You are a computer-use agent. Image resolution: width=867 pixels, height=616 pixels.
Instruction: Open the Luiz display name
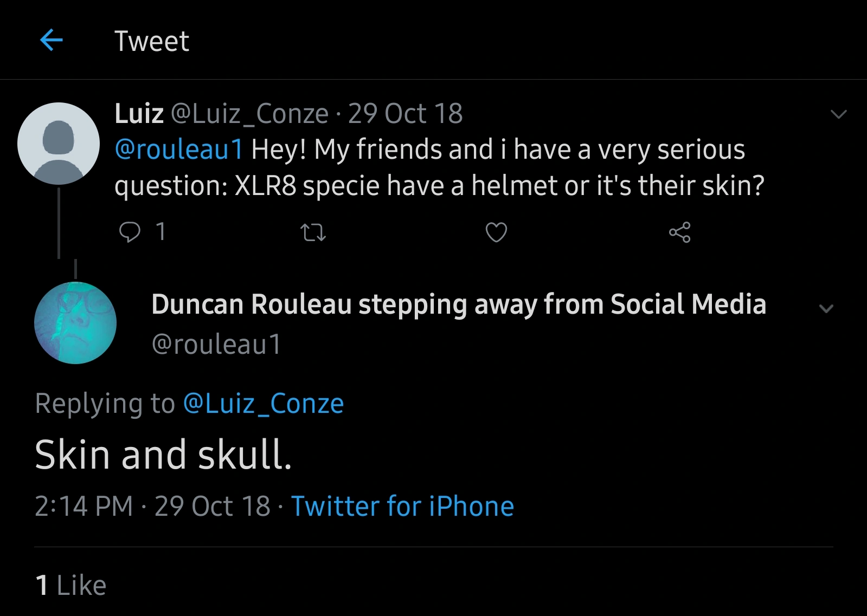point(139,114)
